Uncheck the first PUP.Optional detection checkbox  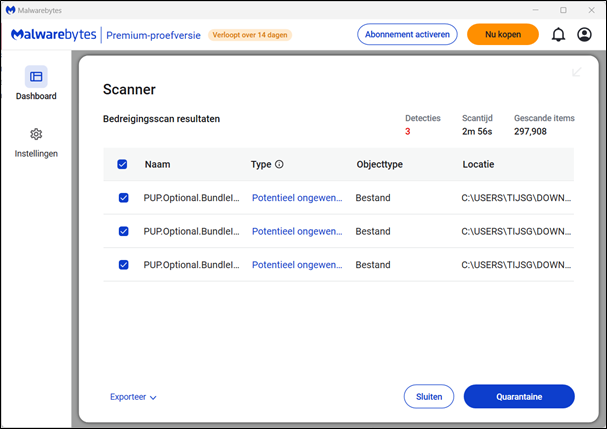click(x=123, y=198)
